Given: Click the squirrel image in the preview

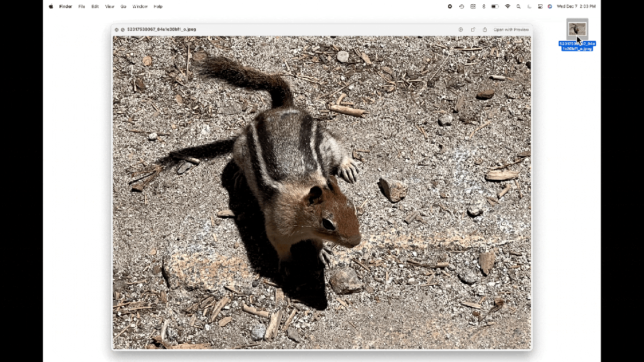Looking at the screenshot, I should [x=322, y=193].
